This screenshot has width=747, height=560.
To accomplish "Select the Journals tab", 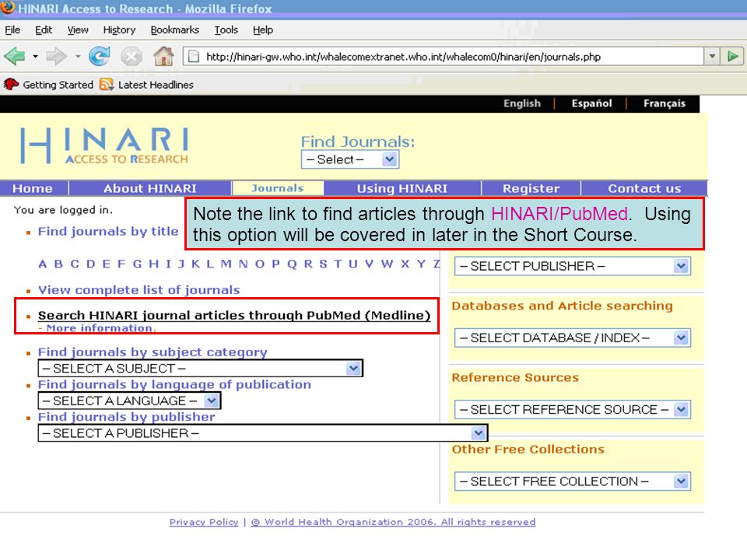I will coord(278,188).
